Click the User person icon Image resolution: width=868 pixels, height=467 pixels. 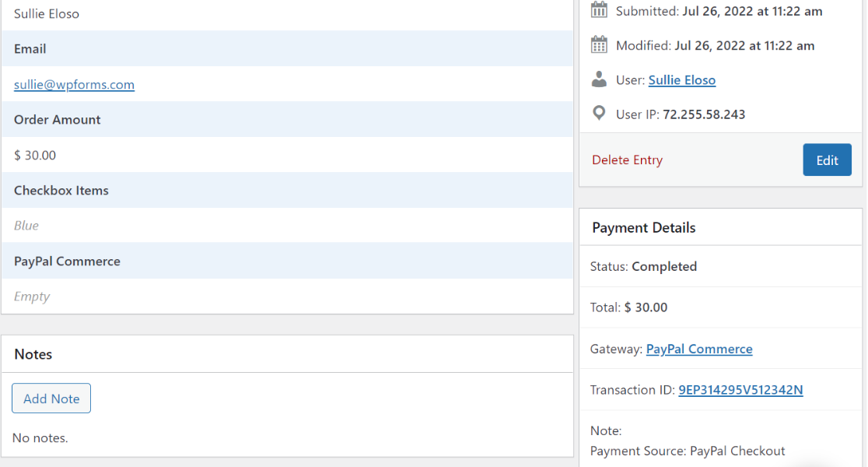click(x=599, y=79)
